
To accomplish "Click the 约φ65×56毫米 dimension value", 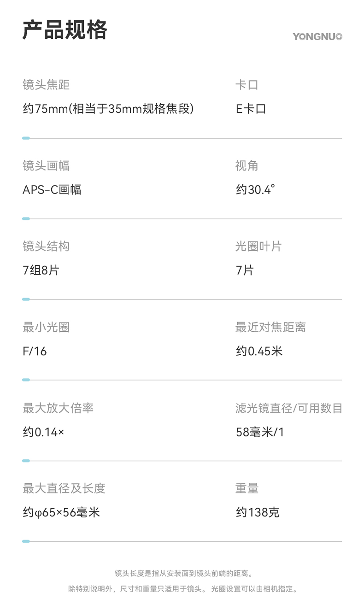I will tap(61, 512).
